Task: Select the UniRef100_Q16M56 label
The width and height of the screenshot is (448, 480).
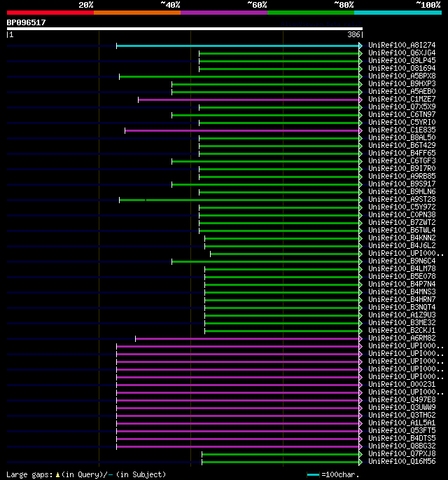Action: [x=402, y=461]
